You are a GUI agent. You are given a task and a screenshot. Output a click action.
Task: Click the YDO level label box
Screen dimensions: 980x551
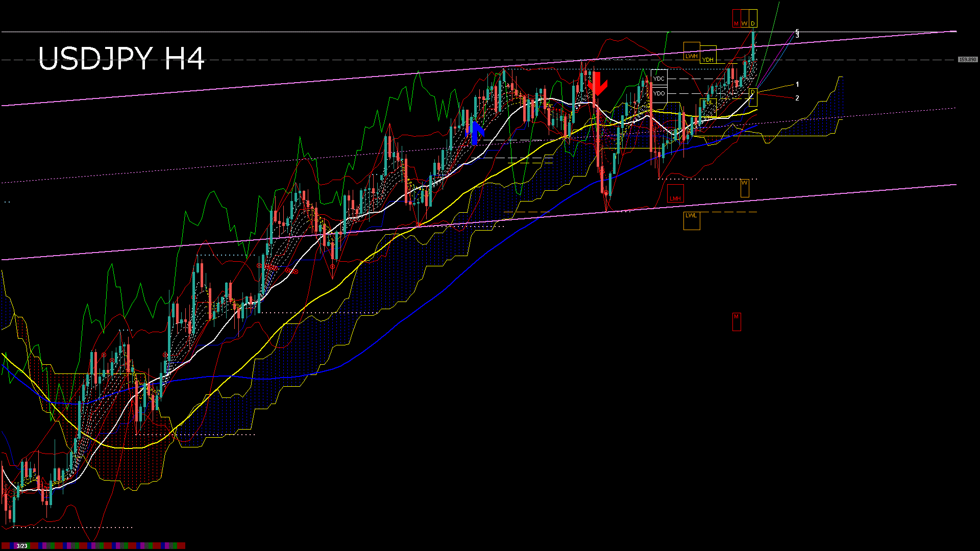[x=659, y=93]
